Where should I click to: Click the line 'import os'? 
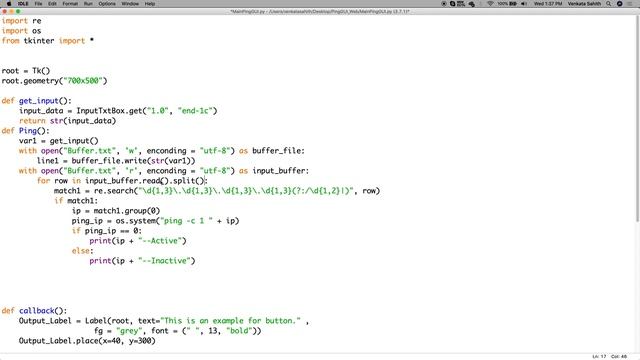(x=22, y=31)
